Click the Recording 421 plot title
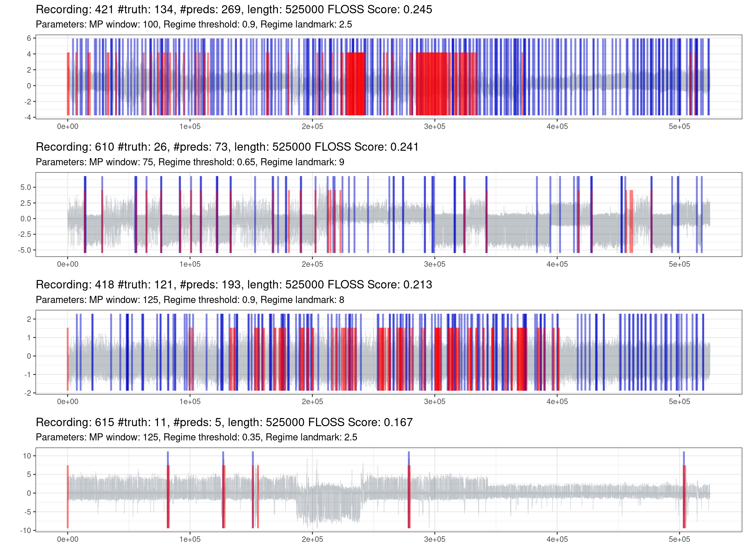 234,9
